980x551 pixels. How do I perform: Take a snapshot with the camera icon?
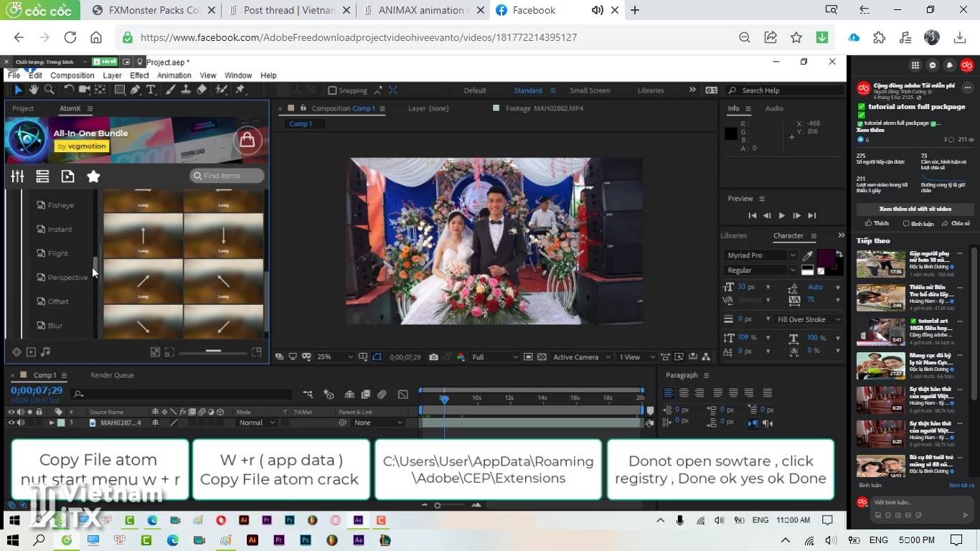click(x=433, y=357)
